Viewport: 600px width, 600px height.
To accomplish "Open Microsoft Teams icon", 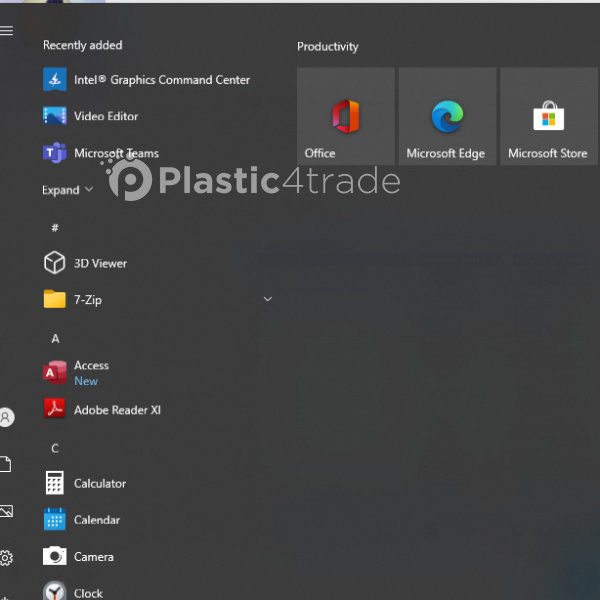I will 55,153.
